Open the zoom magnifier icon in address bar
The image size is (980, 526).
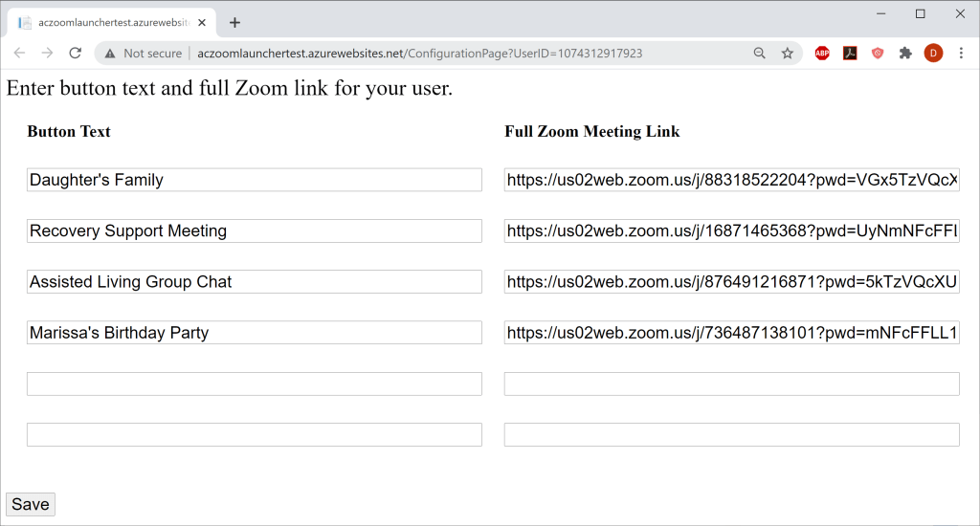point(760,54)
